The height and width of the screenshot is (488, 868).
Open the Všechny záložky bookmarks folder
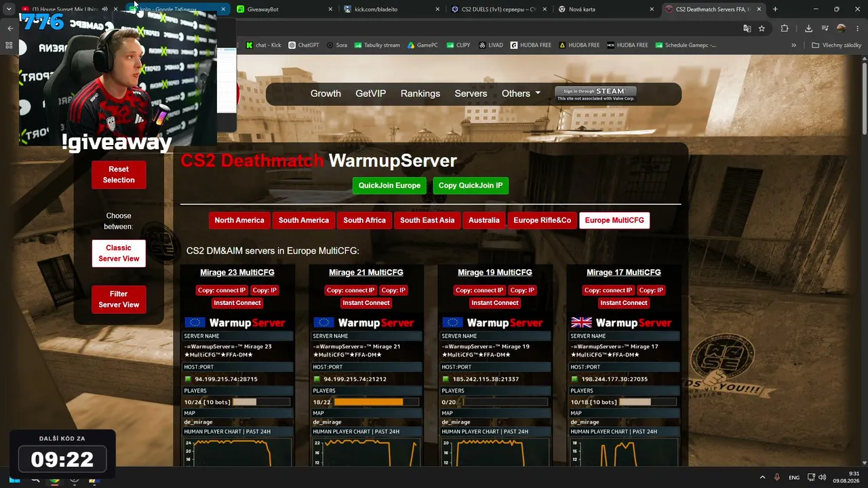pyautogui.click(x=836, y=45)
